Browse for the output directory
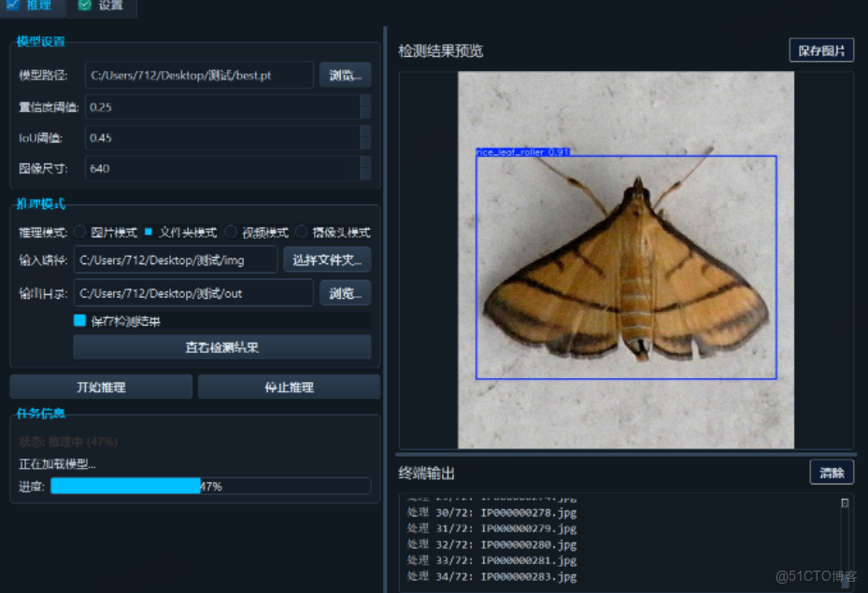The image size is (868, 593). point(345,293)
